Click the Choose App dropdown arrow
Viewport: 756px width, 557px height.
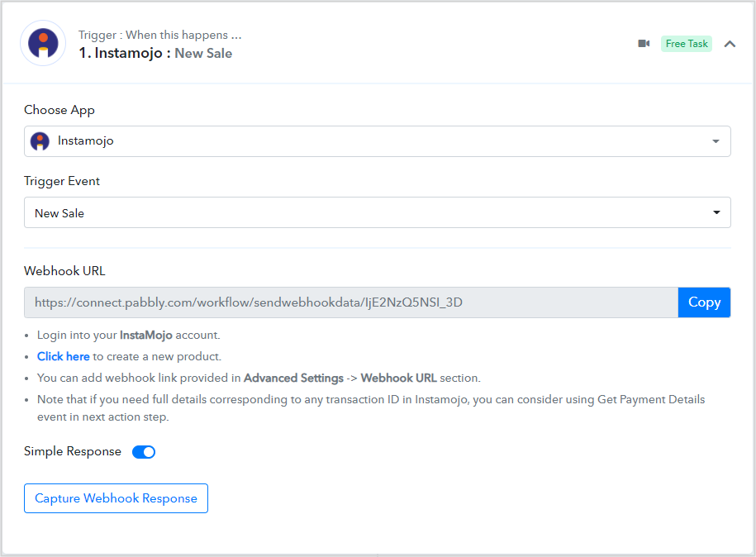[x=716, y=141]
